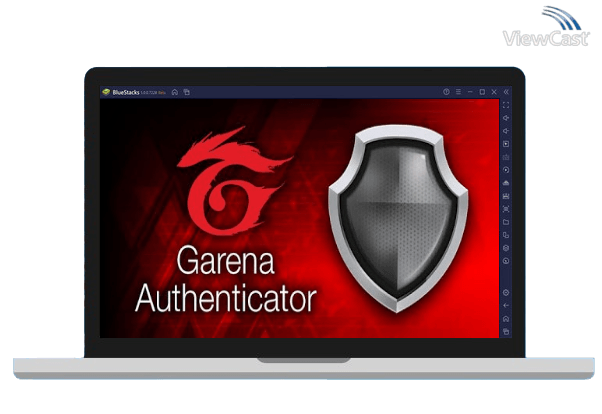The width and height of the screenshot is (602, 414).
Task: Click the stacked layers icon in sidebar
Action: tap(506, 248)
